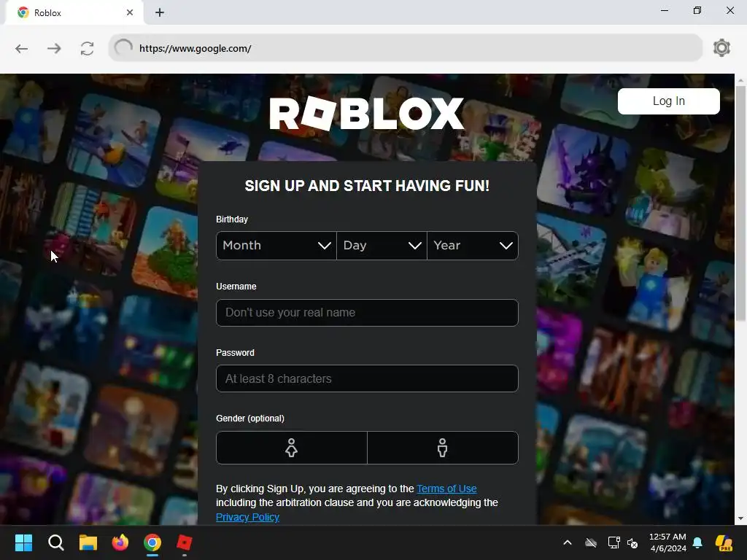
Task: Reload the current page
Action: (x=88, y=49)
